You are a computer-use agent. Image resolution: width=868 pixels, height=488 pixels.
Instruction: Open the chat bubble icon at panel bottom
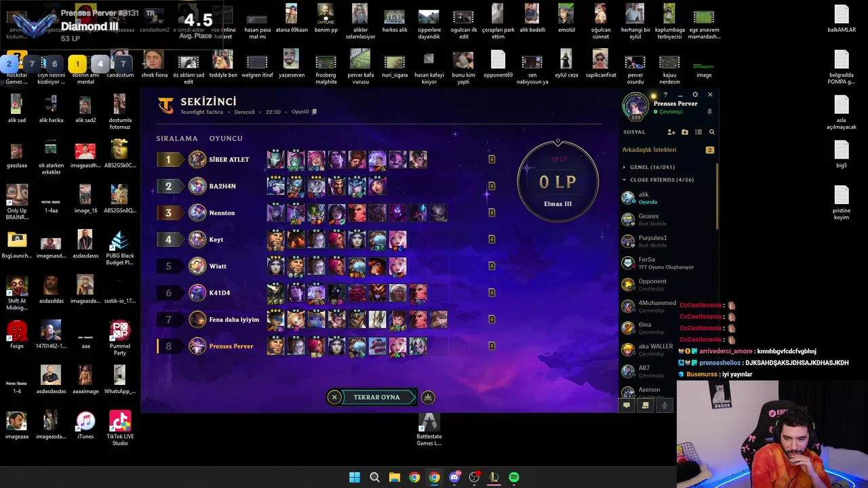tap(627, 405)
